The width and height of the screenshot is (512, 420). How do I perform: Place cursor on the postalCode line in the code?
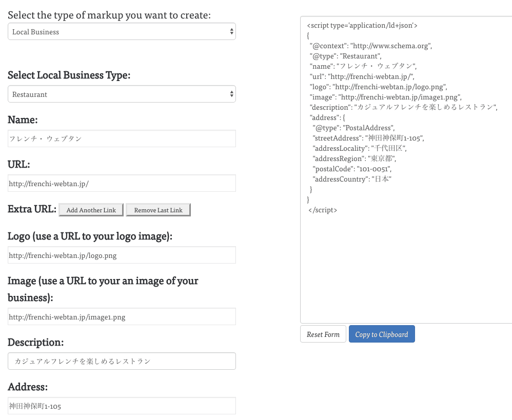click(352, 169)
